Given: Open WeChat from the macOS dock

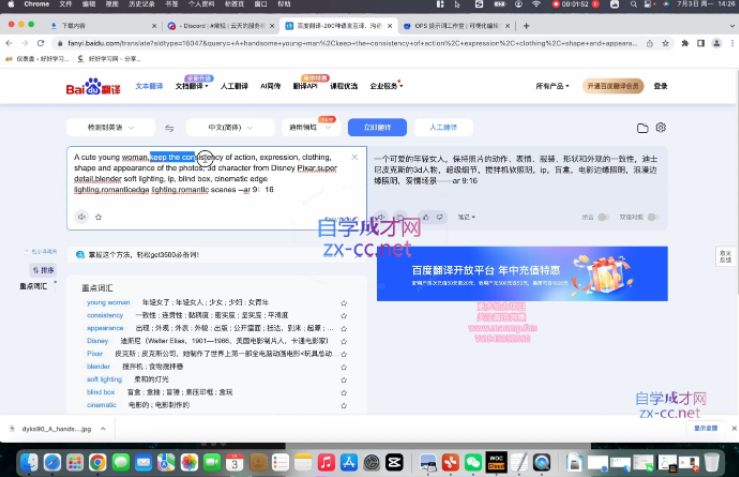Looking at the screenshot, I should coord(473,463).
